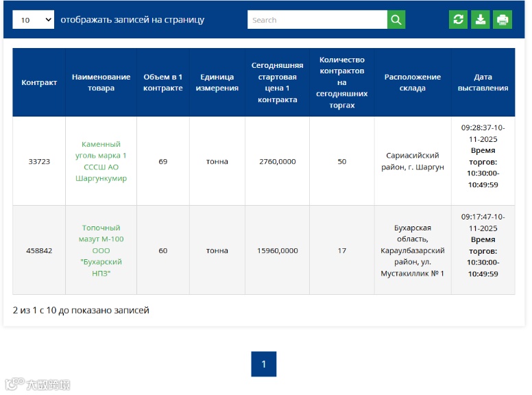Image resolution: width=532 pixels, height=395 pixels.
Task: Sort by the Дата выставления column header
Action: pos(483,82)
